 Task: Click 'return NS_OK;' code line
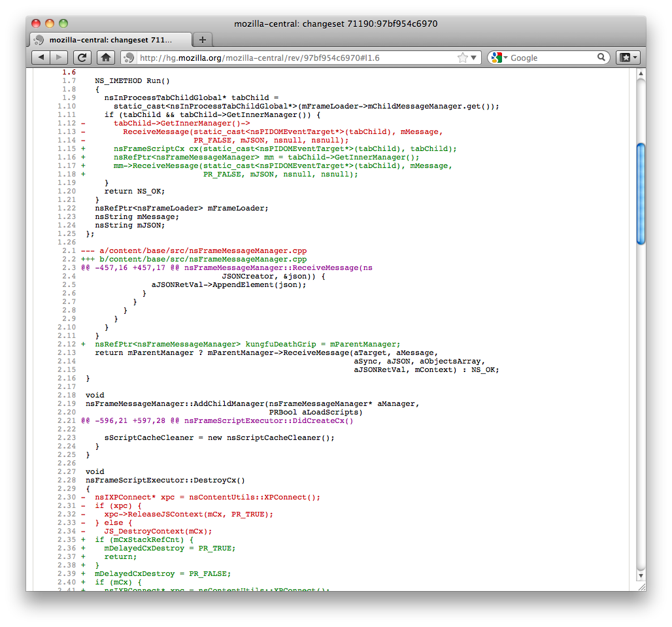point(135,191)
